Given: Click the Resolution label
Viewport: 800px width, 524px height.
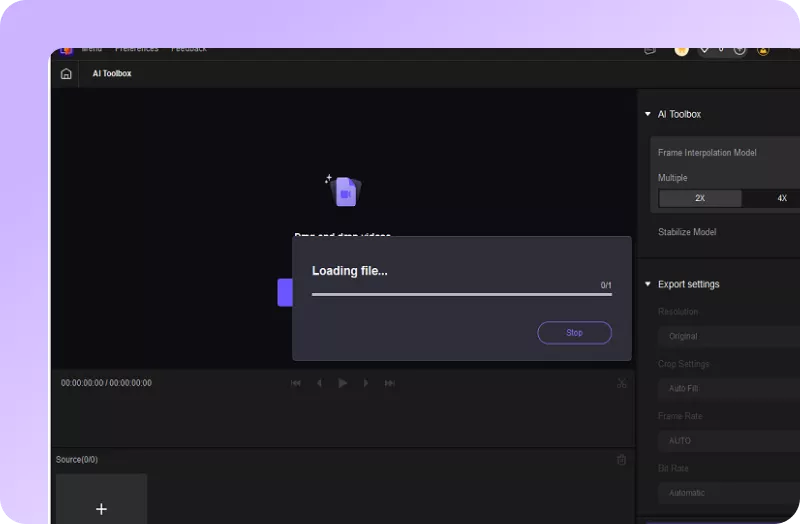Looking at the screenshot, I should [678, 311].
